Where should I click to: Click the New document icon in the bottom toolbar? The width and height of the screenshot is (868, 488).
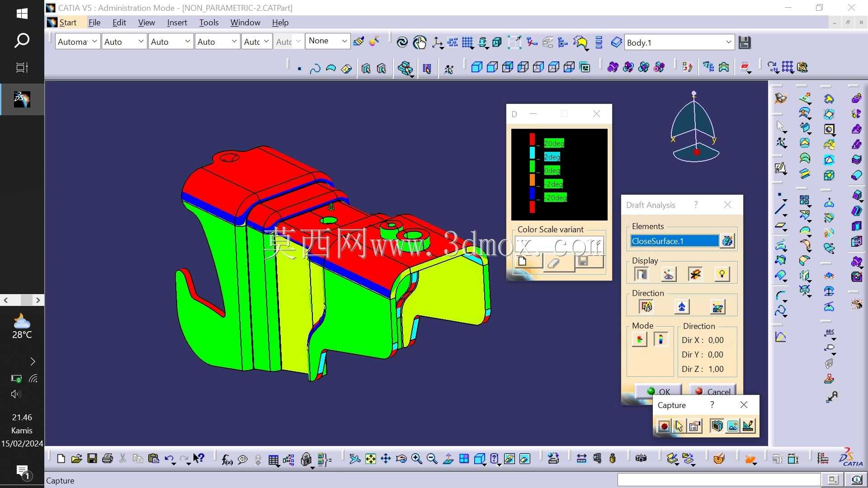pyautogui.click(x=61, y=459)
